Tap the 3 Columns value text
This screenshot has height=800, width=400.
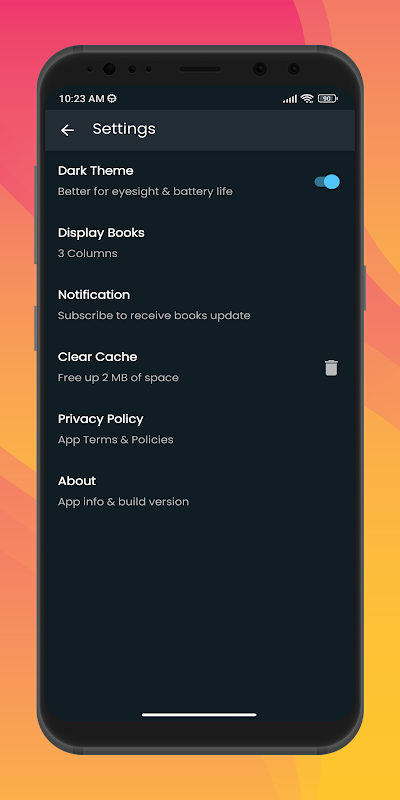point(87,254)
